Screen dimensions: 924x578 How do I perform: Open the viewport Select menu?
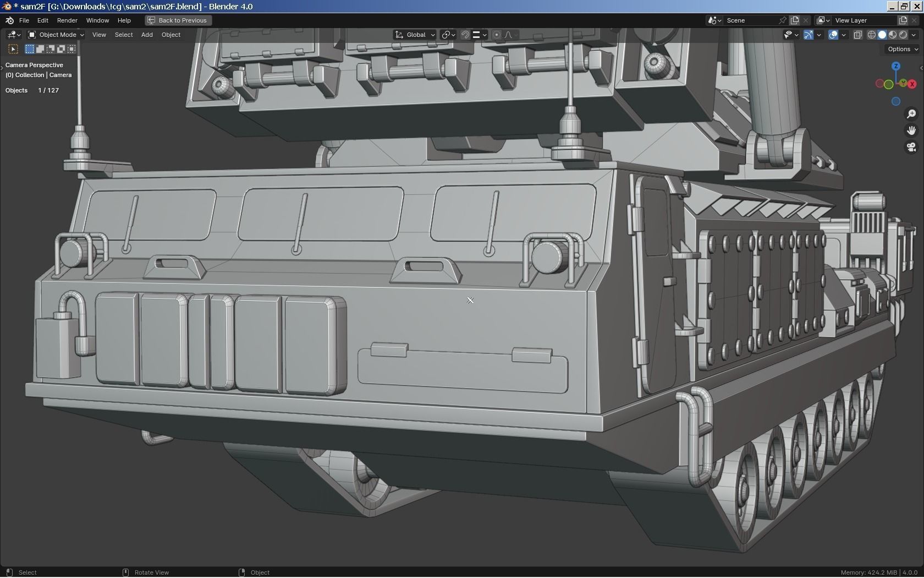(124, 35)
